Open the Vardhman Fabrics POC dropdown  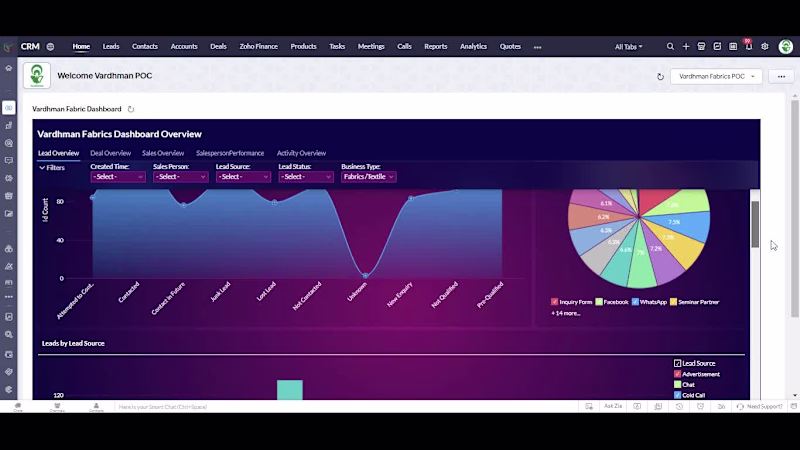[x=716, y=77]
